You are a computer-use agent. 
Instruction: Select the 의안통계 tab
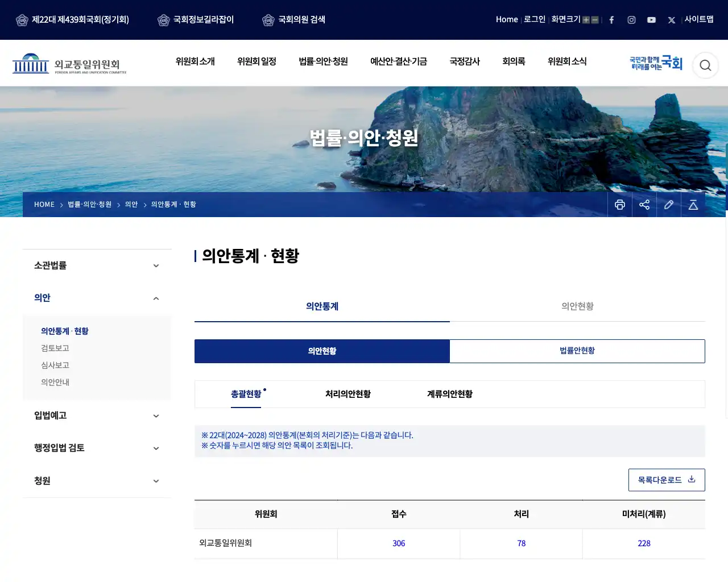tap(322, 306)
